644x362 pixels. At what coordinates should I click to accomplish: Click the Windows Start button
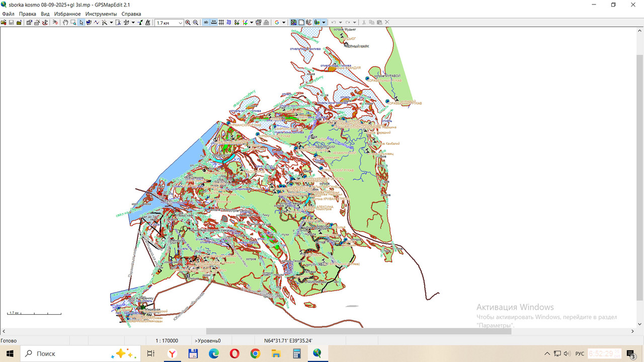tap(10, 353)
